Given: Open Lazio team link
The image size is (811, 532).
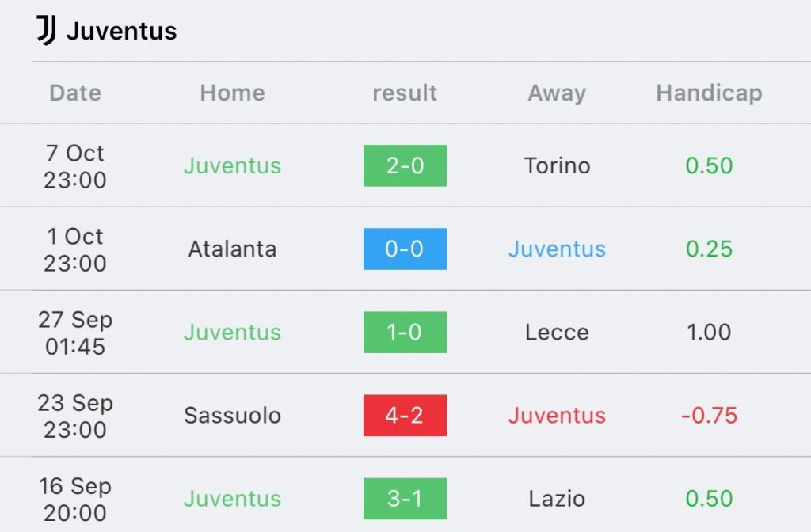Looking at the screenshot, I should click(x=557, y=499).
